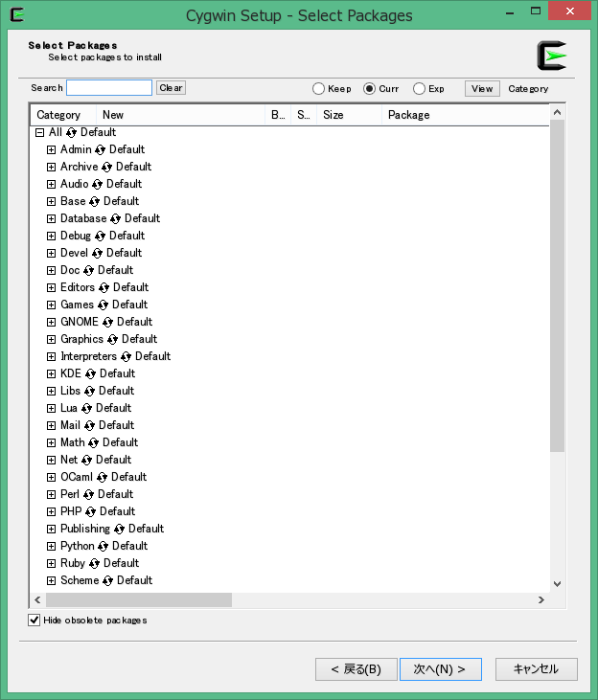Click the cycle icon beside Admin

pos(100,150)
